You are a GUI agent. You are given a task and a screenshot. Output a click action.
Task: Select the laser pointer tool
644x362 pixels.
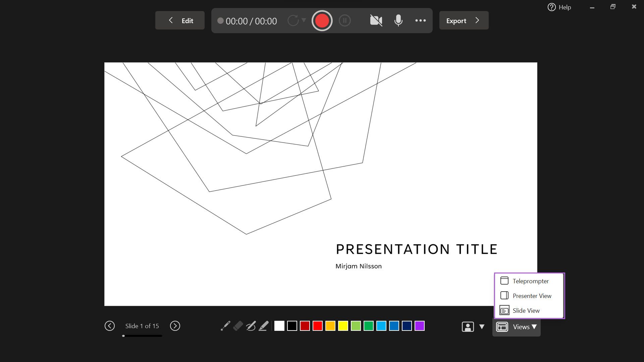pyautogui.click(x=225, y=326)
